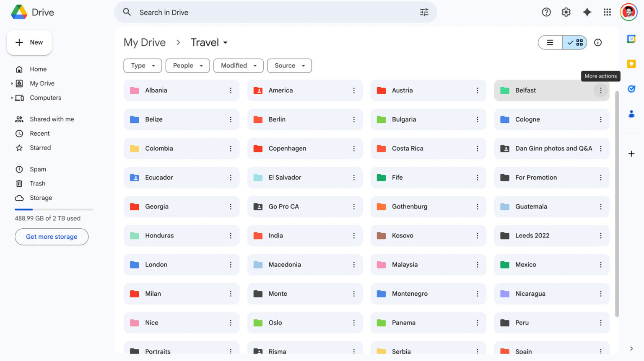Open Google Calendar side panel
The width and height of the screenshot is (644, 361).
click(631, 39)
